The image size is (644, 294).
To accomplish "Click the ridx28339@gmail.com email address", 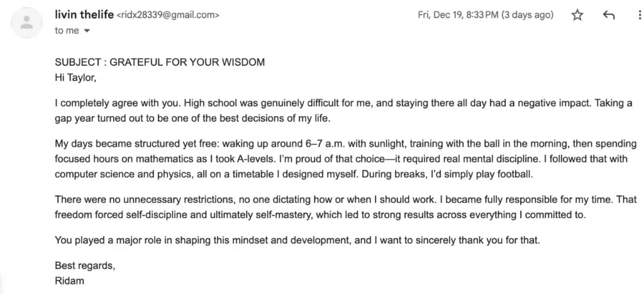I will (168, 15).
